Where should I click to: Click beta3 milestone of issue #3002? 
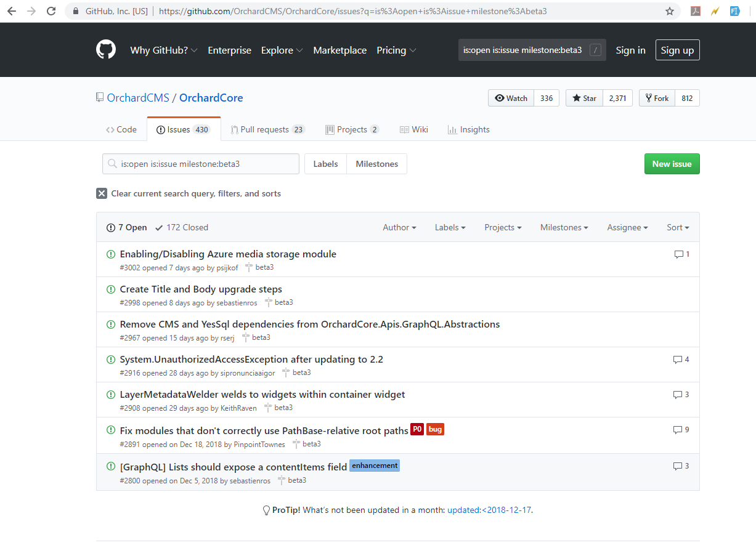[x=259, y=268]
